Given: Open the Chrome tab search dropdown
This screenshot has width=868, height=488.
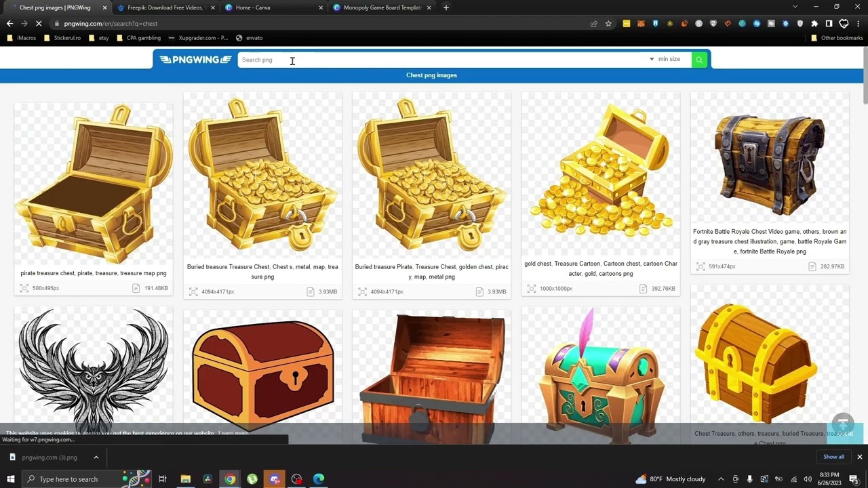Looking at the screenshot, I should pyautogui.click(x=795, y=7).
